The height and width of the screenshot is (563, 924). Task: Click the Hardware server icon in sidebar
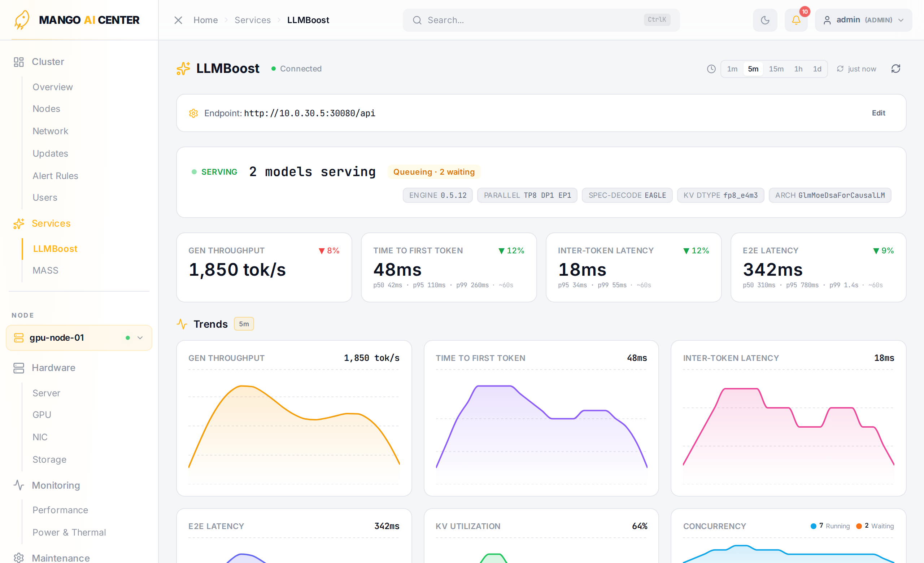tap(18, 368)
